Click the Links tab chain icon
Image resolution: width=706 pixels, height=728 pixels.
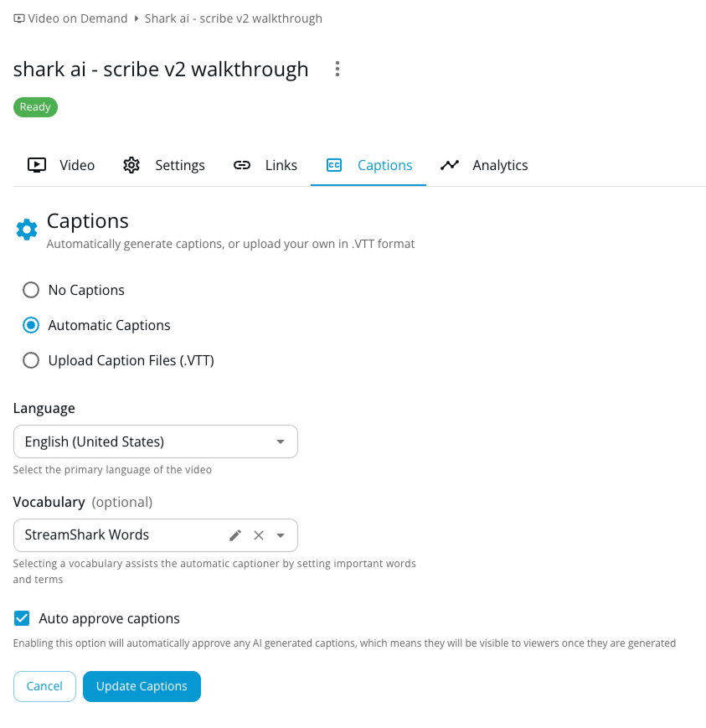[242, 165]
